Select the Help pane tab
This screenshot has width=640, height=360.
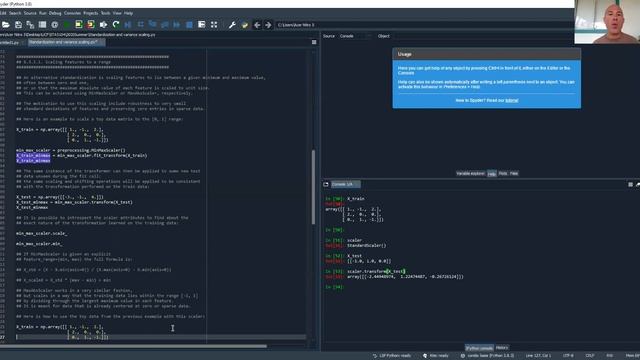[x=492, y=173]
